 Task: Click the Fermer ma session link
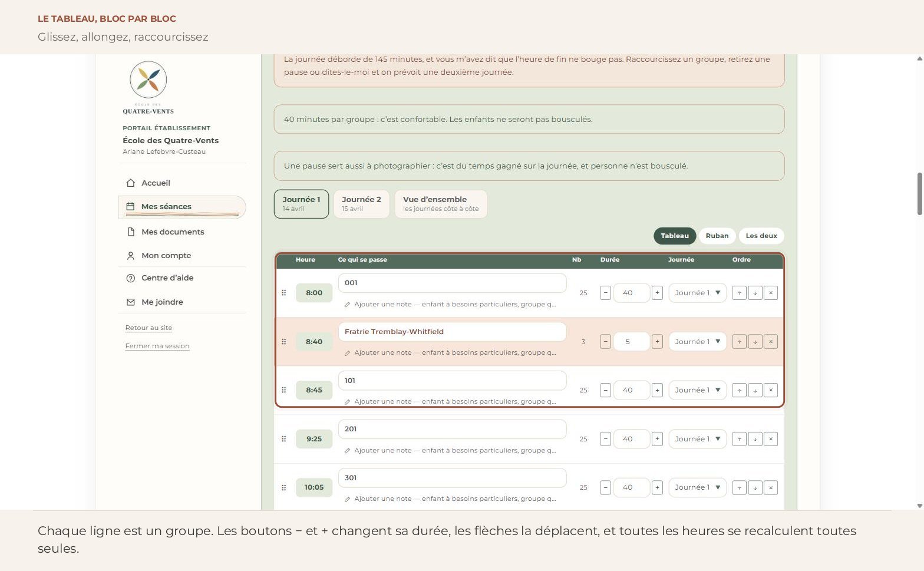(x=157, y=346)
